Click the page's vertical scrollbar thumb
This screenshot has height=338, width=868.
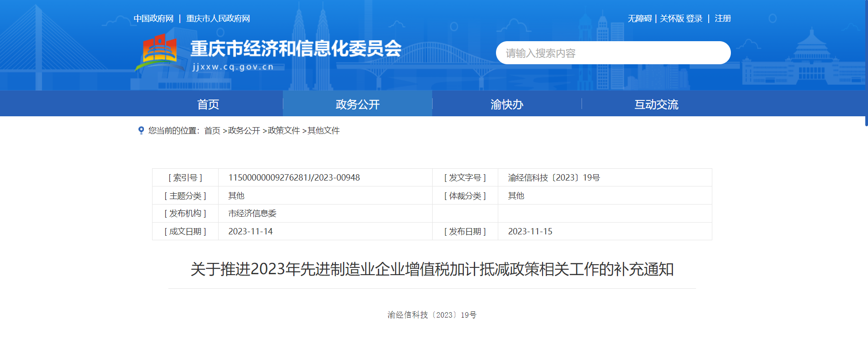point(866,63)
